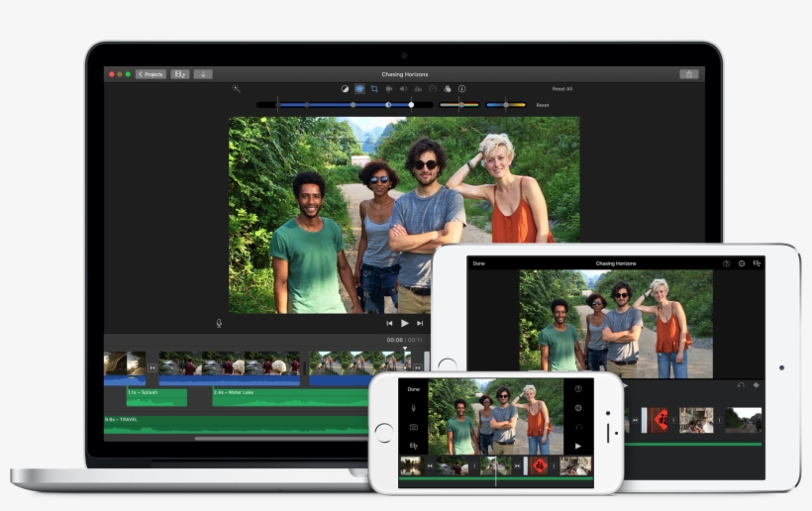This screenshot has height=511, width=812.
Task: Select the Splash audio clip
Action: 155,396
